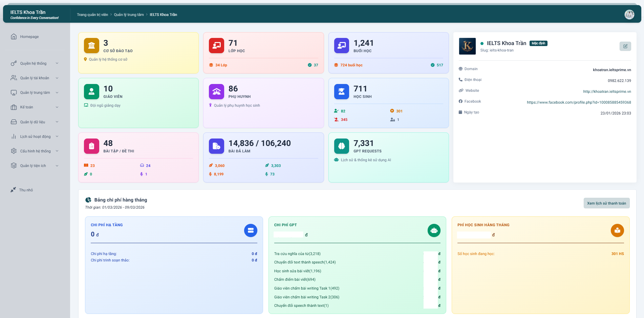Click the edit pencil button on center profile
Screen dimensions: 644x318
(625, 46)
